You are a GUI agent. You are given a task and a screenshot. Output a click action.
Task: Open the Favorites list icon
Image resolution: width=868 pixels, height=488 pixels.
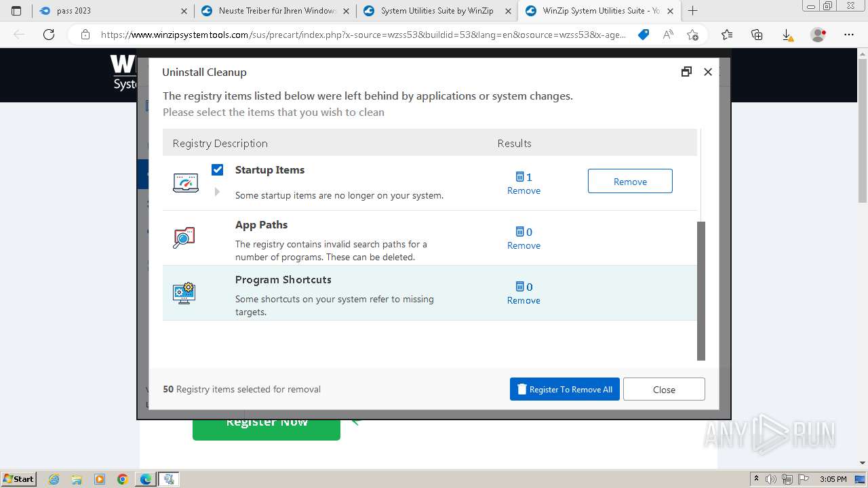coord(727,35)
